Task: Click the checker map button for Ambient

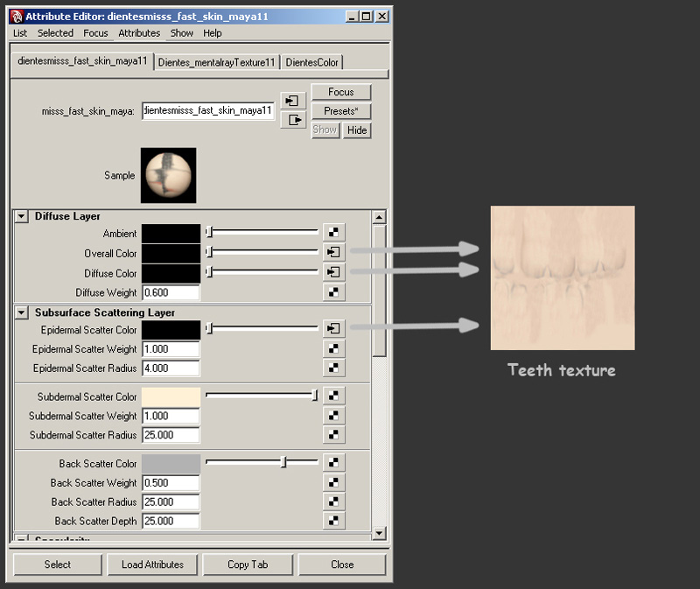Action: pos(333,232)
